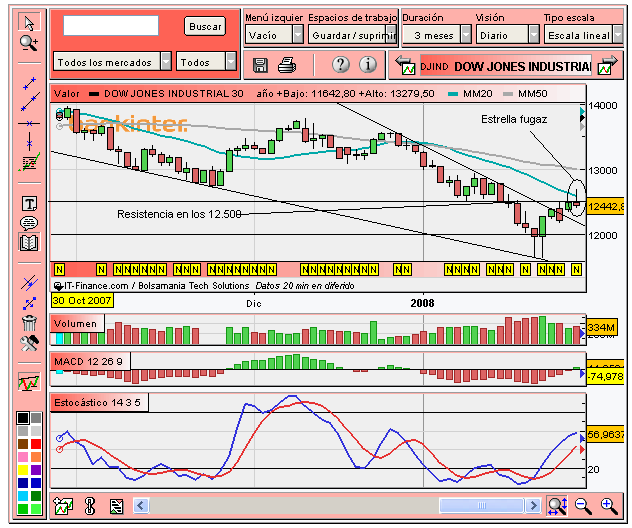This screenshot has width=632, height=528.
Task: Select the purple color swatch
Action: [x=36, y=470]
